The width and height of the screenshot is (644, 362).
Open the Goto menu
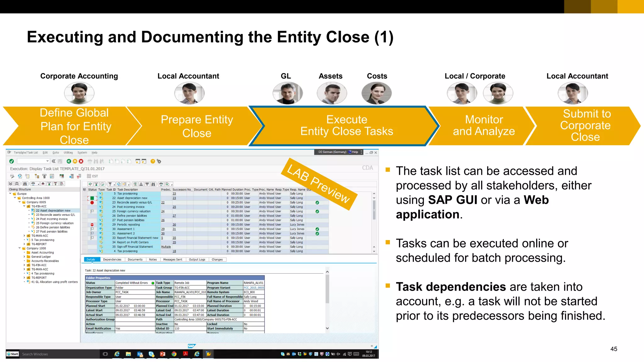pyautogui.click(x=56, y=152)
